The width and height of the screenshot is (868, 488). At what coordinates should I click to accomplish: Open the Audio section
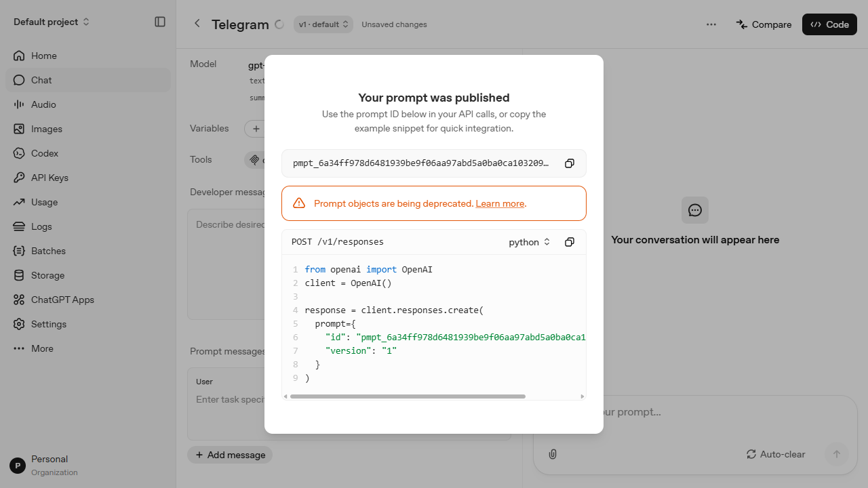pos(88,104)
